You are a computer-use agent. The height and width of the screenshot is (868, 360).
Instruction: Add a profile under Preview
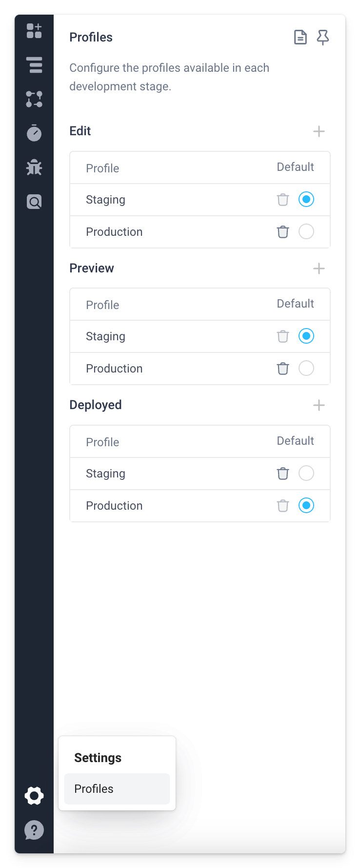(x=319, y=268)
